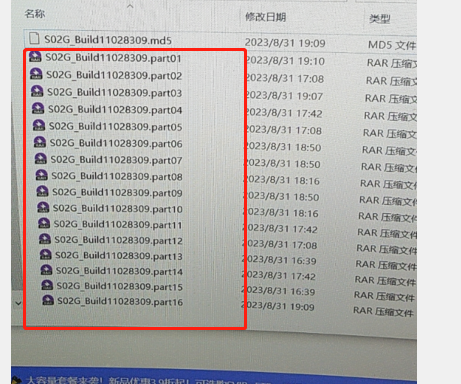Select file name S02G_Build11028309.part09
The height and width of the screenshot is (384, 461).
click(x=117, y=193)
